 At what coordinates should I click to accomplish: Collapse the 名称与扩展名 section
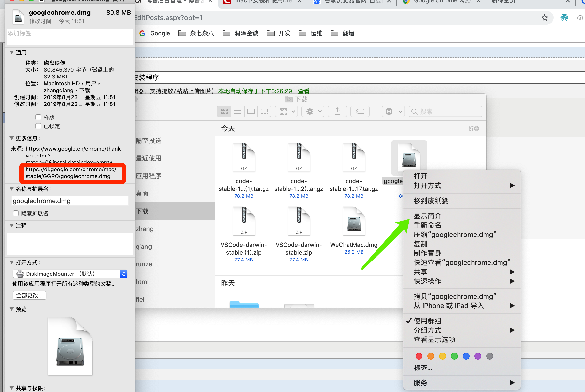tap(12, 189)
